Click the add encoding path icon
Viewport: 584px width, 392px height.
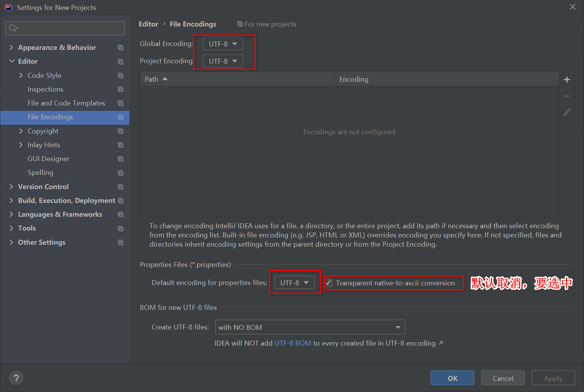[567, 79]
